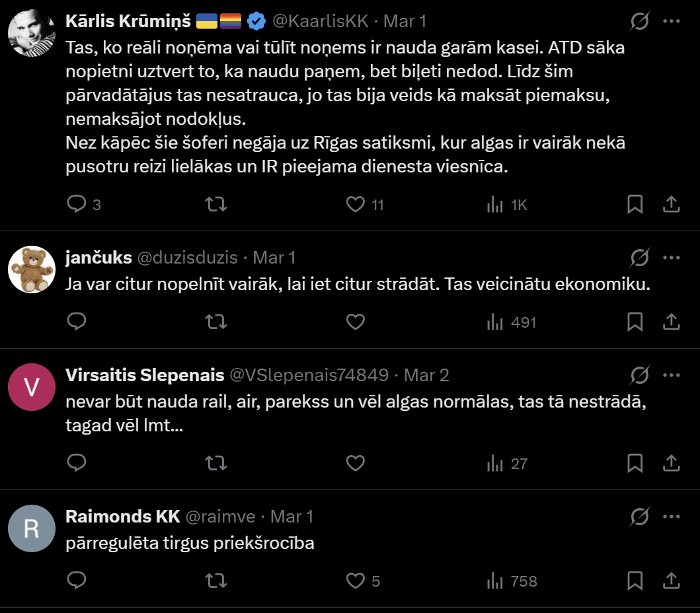Repost the jančuks tweet

[216, 322]
